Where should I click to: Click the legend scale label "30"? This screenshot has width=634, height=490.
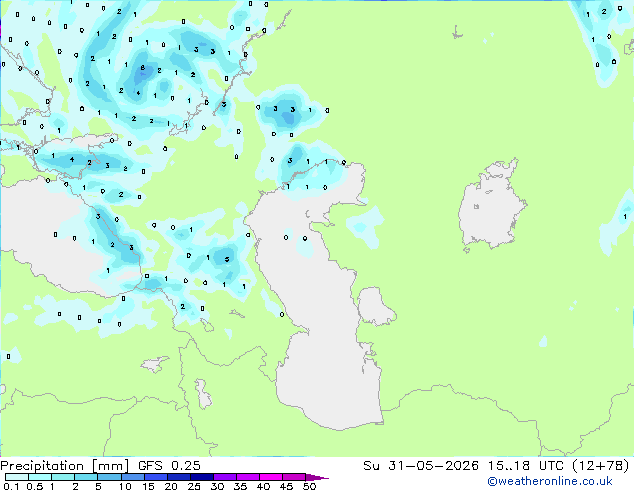(x=217, y=486)
